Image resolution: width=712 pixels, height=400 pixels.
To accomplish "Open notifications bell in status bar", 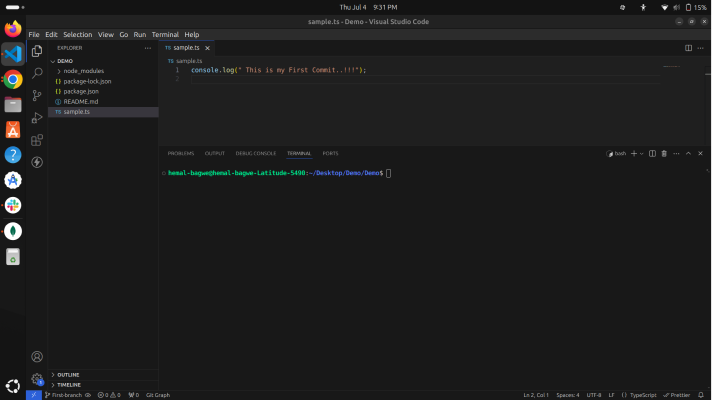I will (701, 395).
